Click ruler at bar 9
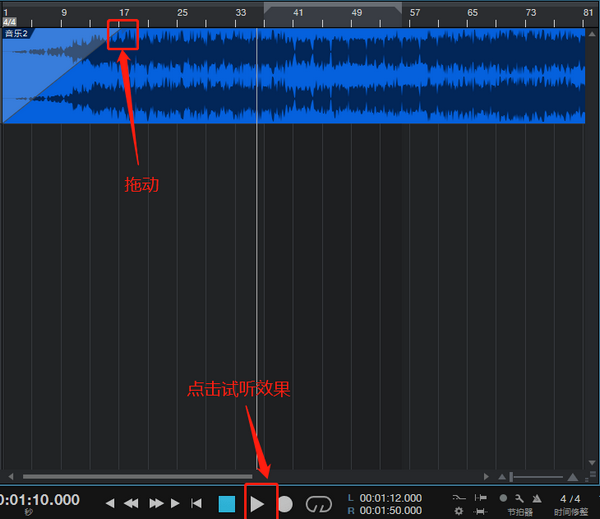Viewport: 600px width, 519px height. [64, 13]
